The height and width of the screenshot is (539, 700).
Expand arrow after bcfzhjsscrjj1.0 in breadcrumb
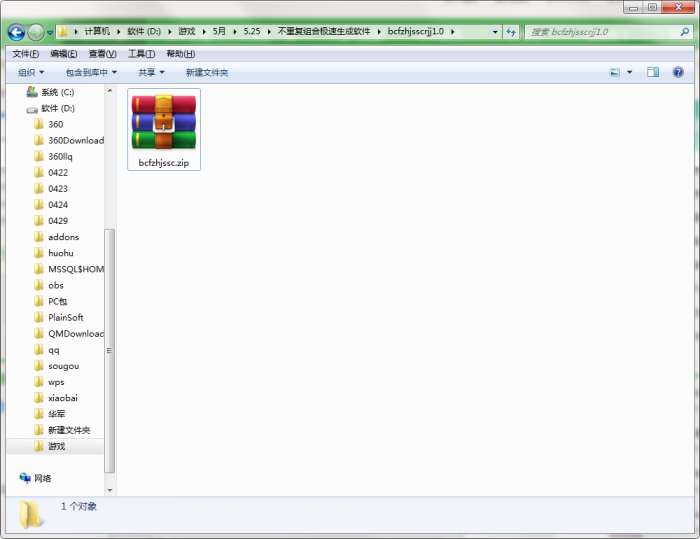(x=453, y=31)
